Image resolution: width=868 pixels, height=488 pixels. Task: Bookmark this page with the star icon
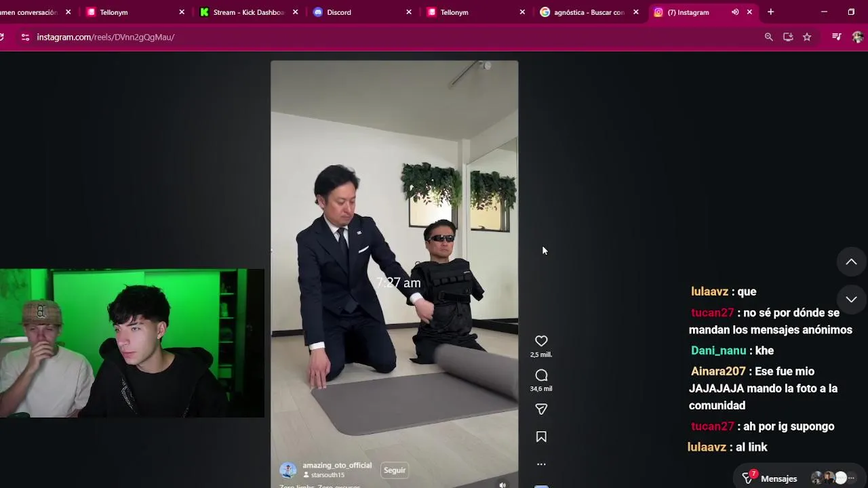click(807, 37)
